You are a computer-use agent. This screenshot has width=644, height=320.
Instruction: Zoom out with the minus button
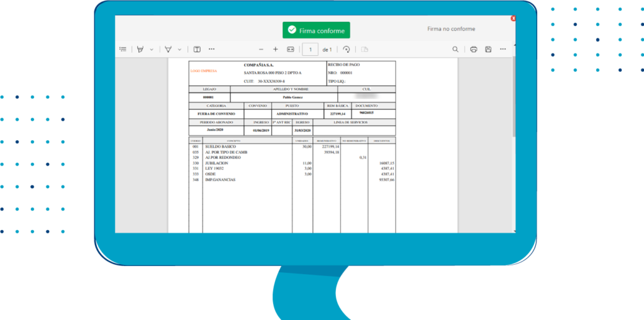coord(261,49)
